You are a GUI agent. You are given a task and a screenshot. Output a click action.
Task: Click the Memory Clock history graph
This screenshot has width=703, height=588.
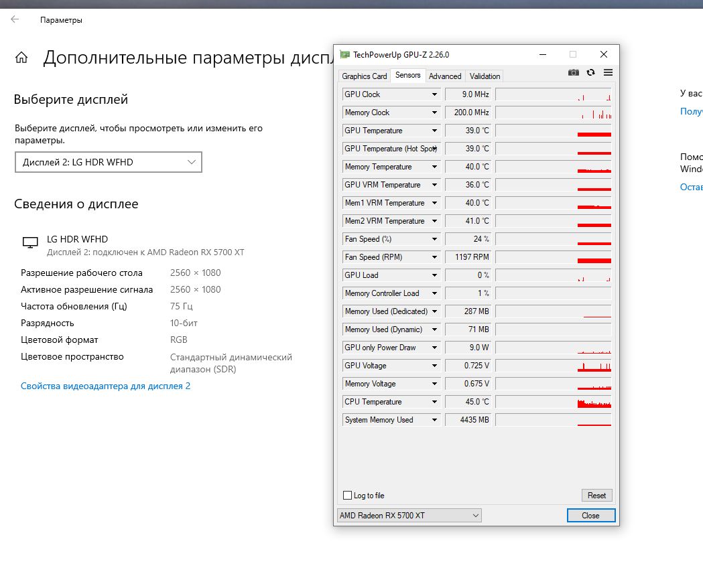[x=554, y=113]
